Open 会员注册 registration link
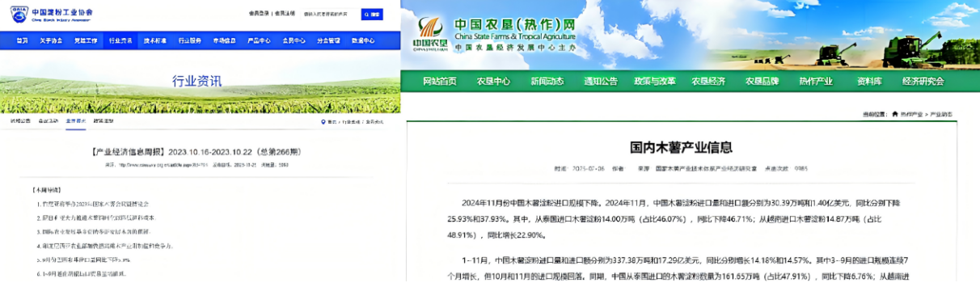The width and height of the screenshot is (980, 304). (x=285, y=14)
